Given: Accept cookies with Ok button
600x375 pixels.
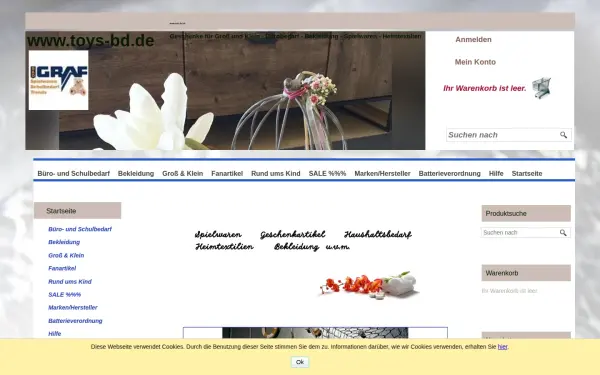Looking at the screenshot, I should point(300,362).
